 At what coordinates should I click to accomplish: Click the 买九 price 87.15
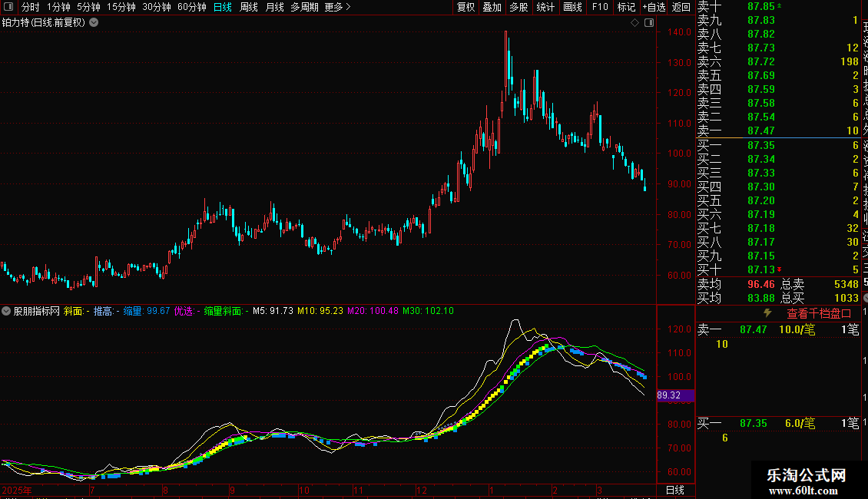761,256
